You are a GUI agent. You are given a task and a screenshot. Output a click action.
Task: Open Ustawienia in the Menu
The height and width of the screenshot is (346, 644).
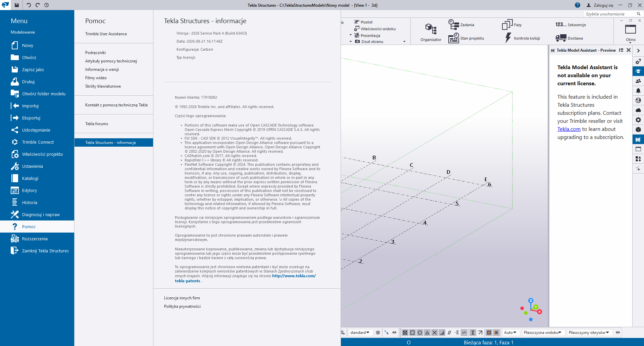tap(37, 166)
